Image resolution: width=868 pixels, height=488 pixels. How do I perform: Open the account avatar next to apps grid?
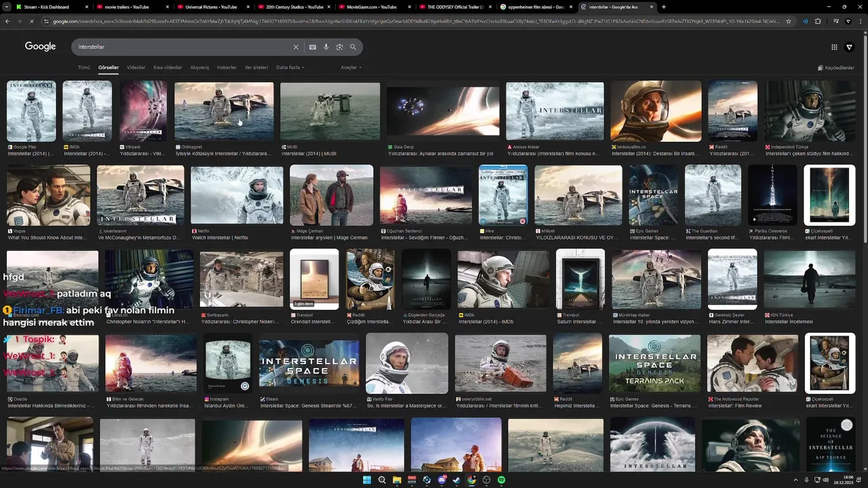pos(849,47)
